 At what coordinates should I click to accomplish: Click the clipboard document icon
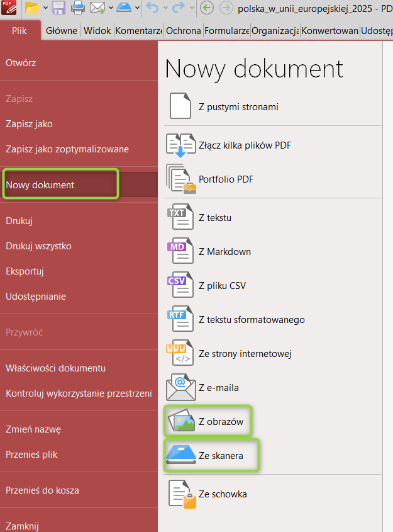182,494
